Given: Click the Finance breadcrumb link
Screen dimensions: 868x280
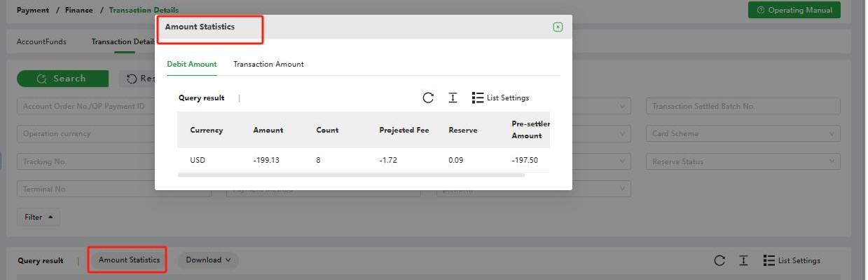Looking at the screenshot, I should click(x=78, y=10).
